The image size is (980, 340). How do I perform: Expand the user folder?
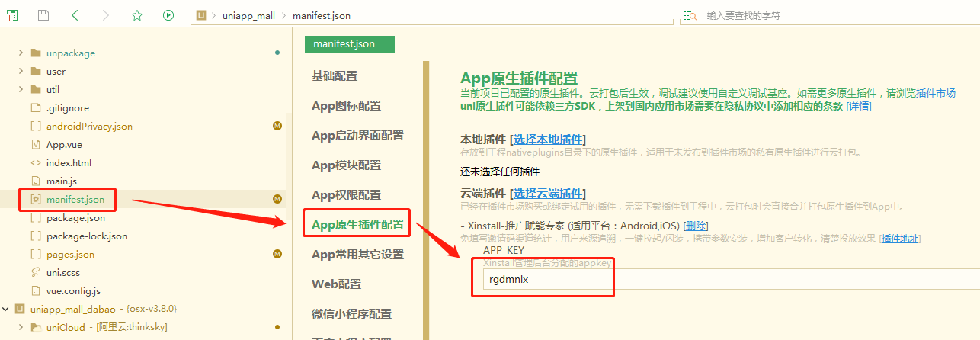[21, 72]
